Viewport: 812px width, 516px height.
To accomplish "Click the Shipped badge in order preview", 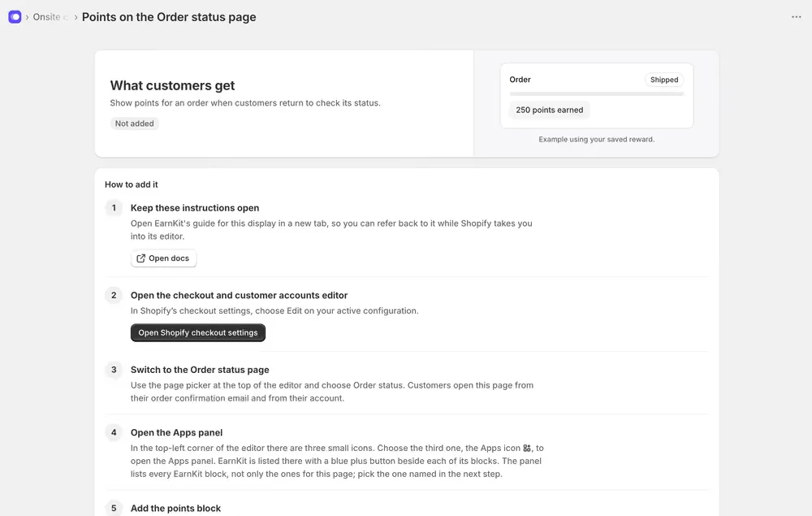I will (664, 80).
